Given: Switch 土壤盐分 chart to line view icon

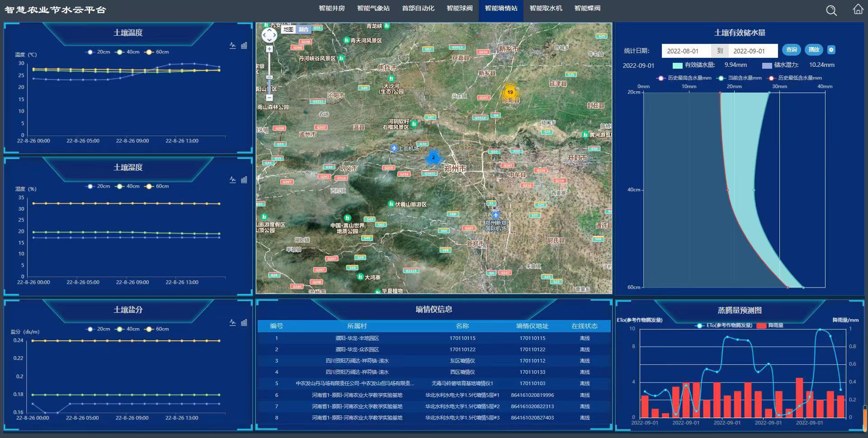Looking at the screenshot, I should pos(232,322).
